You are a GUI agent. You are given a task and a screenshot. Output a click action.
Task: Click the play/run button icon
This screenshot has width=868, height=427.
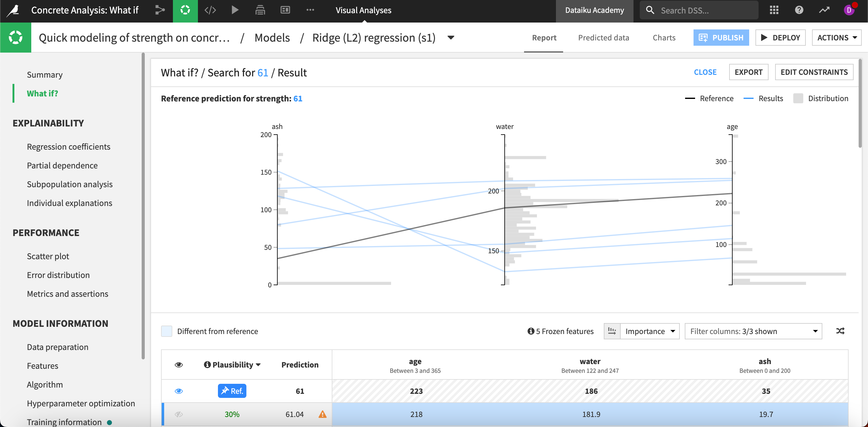[235, 10]
